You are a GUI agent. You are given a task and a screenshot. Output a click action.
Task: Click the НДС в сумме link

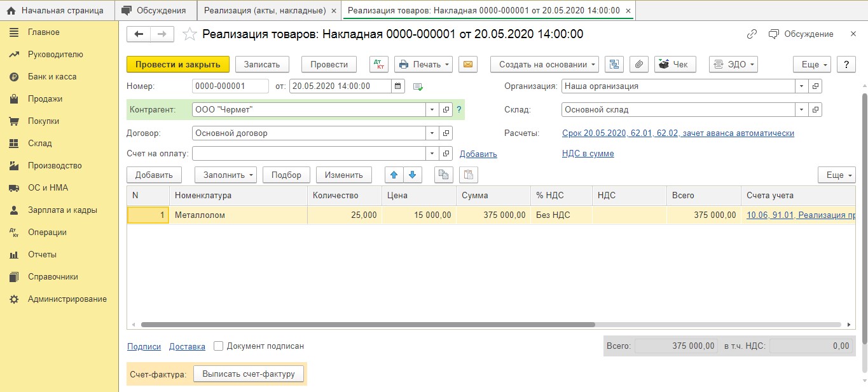[588, 154]
